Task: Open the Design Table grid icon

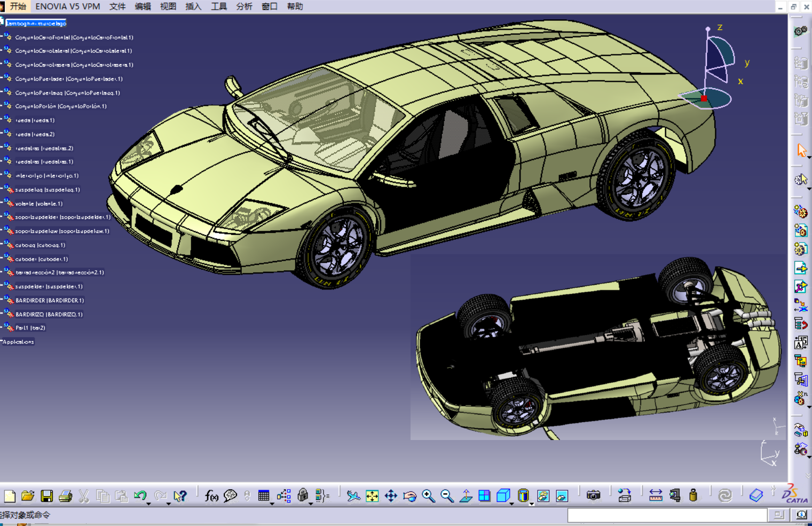Action: point(264,496)
